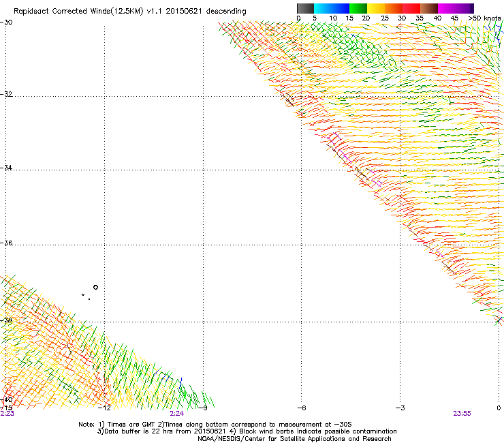Click the note line 'Times are GMT'

pyautogui.click(x=131, y=425)
